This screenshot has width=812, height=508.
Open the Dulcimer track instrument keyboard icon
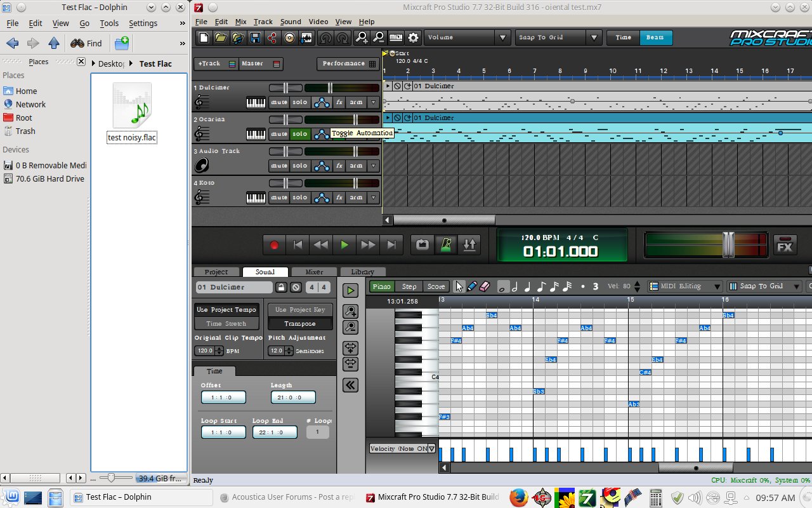click(x=256, y=102)
